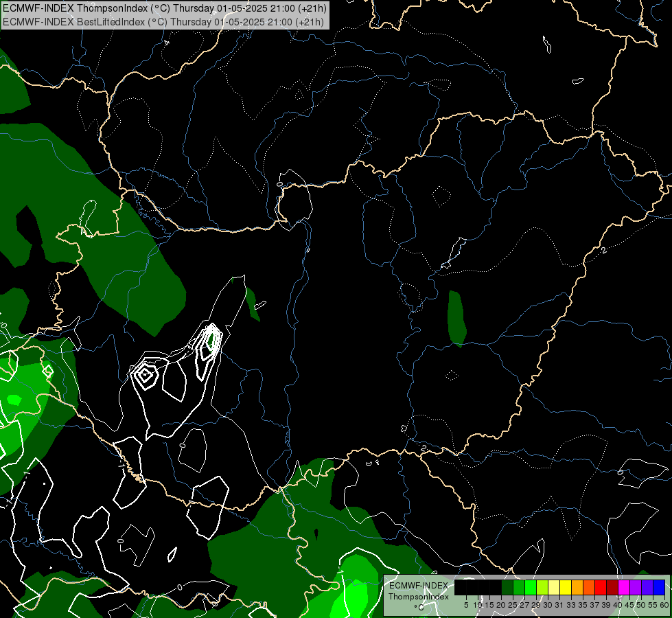Click the BestLiftedIndex title line at top
The width and height of the screenshot is (672, 618).
[x=163, y=21]
